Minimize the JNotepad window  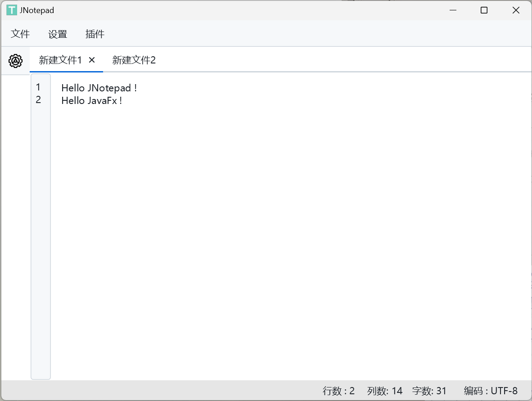453,10
